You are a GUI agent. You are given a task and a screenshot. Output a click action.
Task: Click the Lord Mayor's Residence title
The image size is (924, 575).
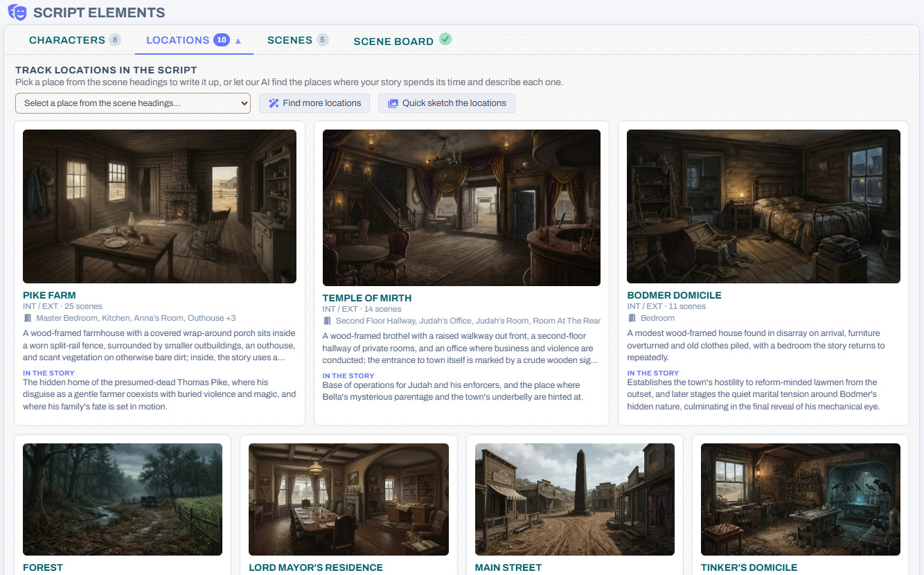(x=316, y=567)
